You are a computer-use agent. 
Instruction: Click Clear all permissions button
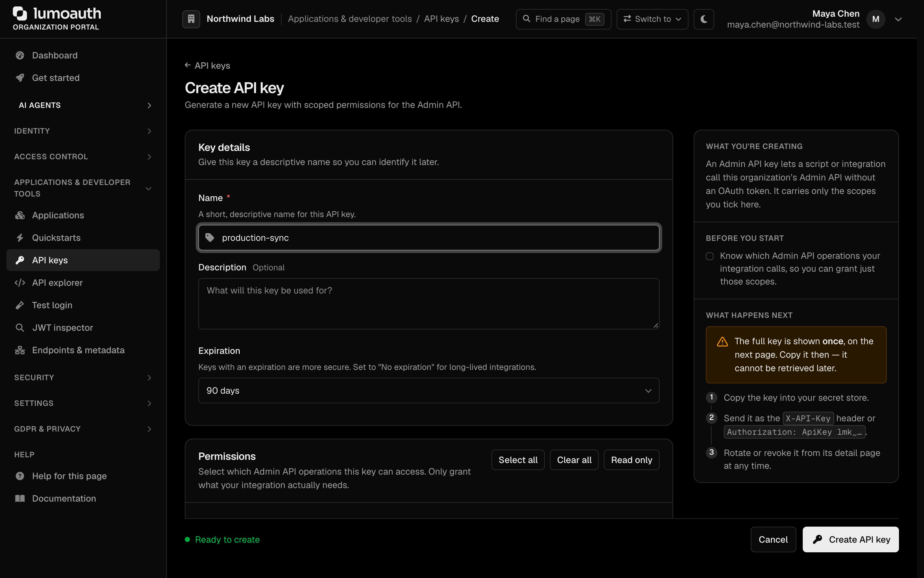pyautogui.click(x=574, y=460)
